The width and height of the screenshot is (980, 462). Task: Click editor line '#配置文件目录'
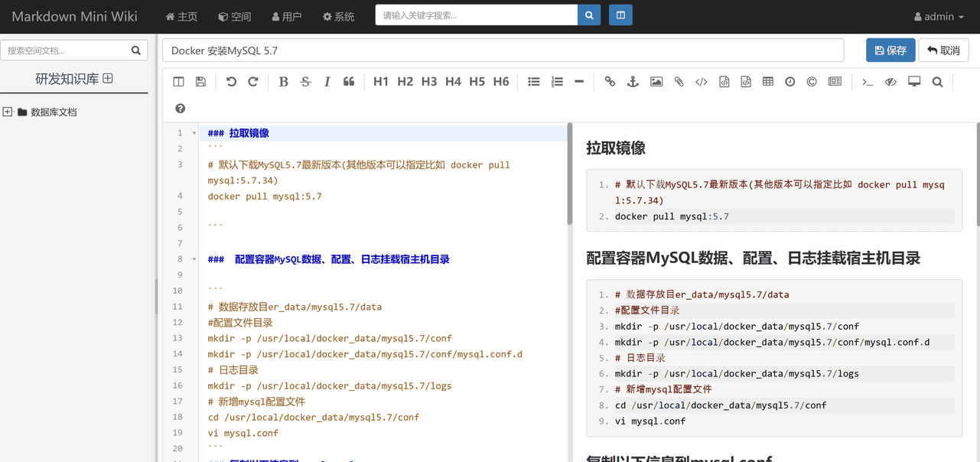240,323
